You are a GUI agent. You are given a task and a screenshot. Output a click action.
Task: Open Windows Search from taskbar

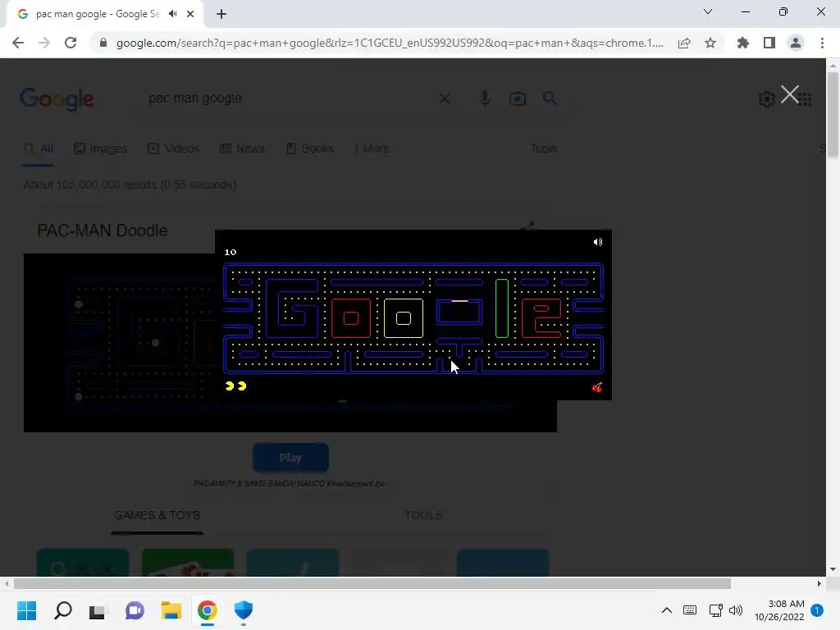[x=62, y=610]
